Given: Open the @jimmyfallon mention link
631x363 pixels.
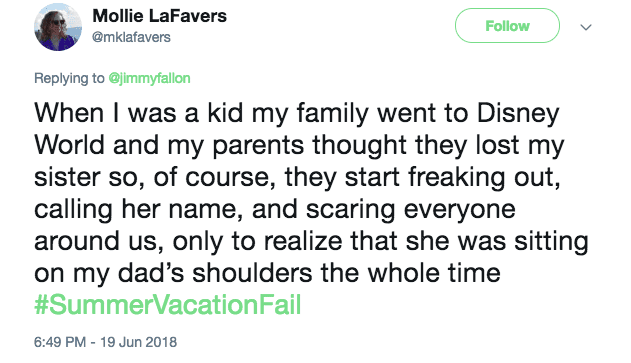Looking at the screenshot, I should [149, 78].
